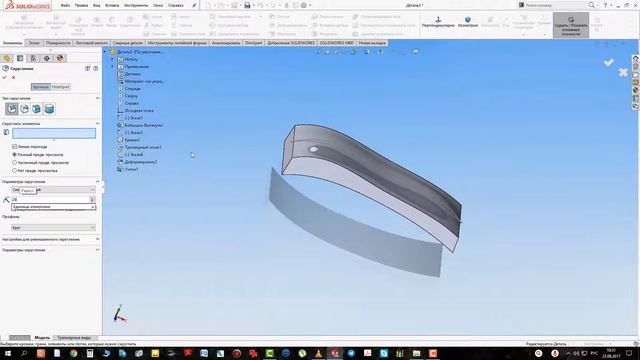640x360 pixels.
Task: Toggle Скрыть/Показать основные плоскости tool
Action: (x=571, y=25)
